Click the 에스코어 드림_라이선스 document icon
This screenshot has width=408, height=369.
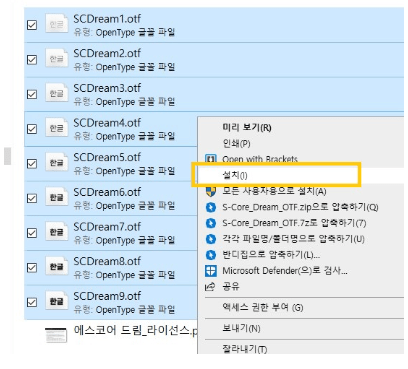[x=56, y=335]
